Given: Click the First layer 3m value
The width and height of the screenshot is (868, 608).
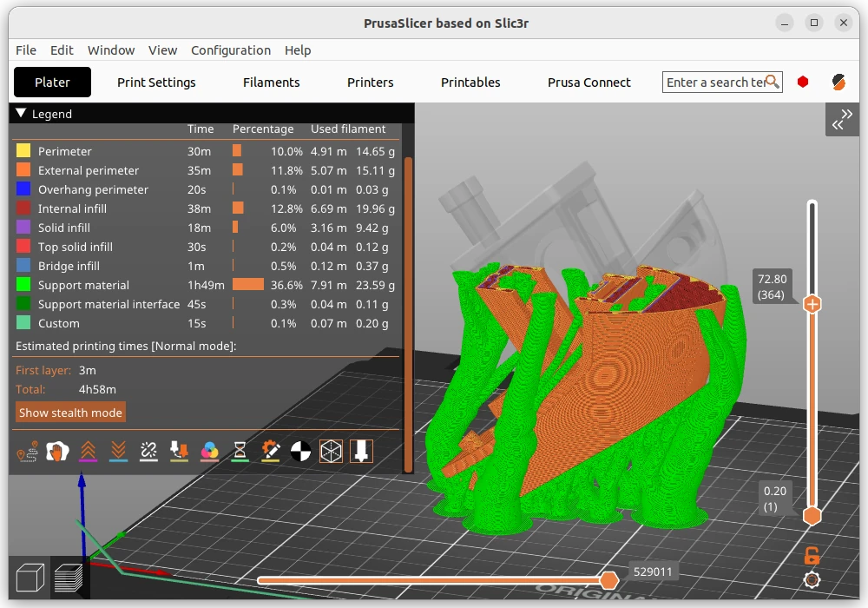Looking at the screenshot, I should (x=88, y=370).
